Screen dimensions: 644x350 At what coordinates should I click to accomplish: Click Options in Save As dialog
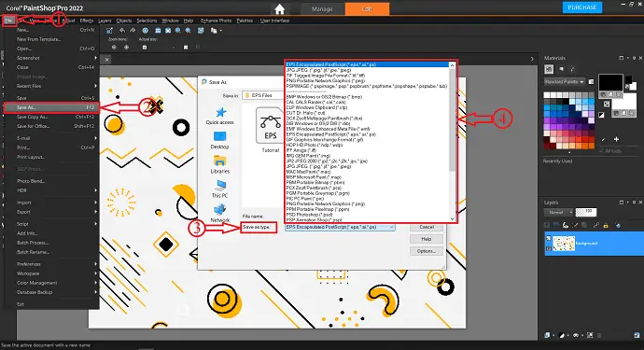coord(427,251)
